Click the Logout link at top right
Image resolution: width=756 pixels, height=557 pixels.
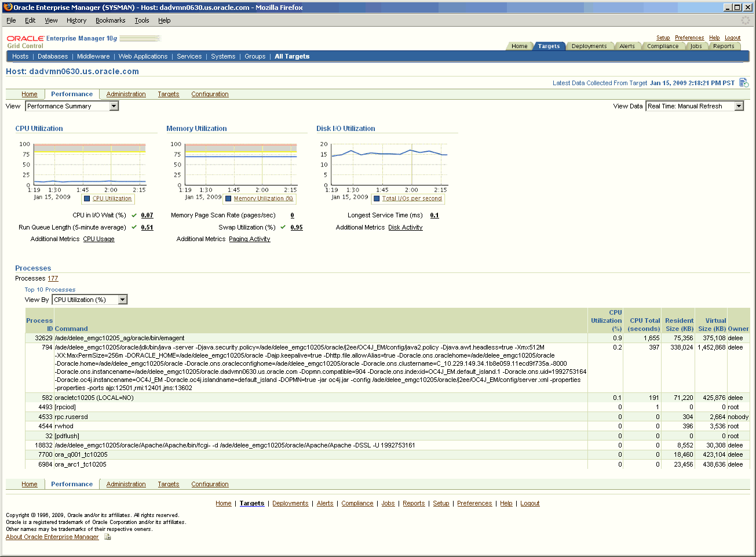pos(732,37)
